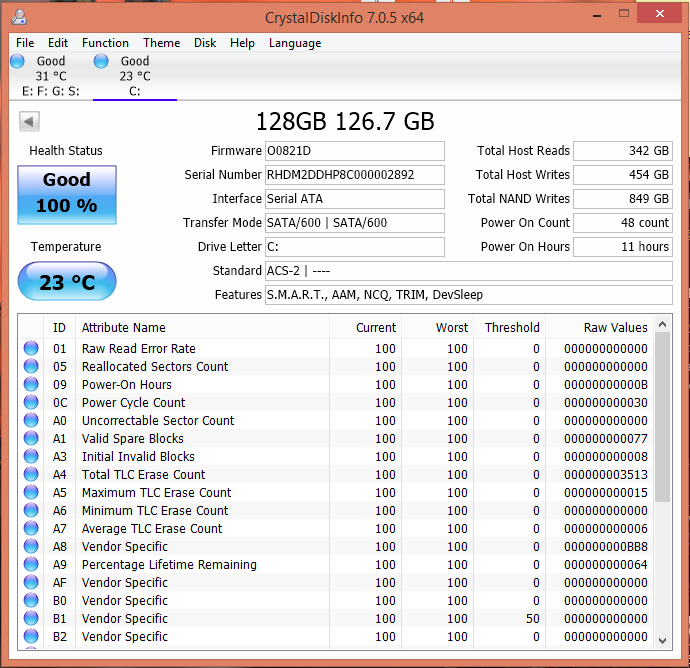Click Total Host Writes value 454 GB
The width and height of the screenshot is (690, 668).
pyautogui.click(x=623, y=175)
